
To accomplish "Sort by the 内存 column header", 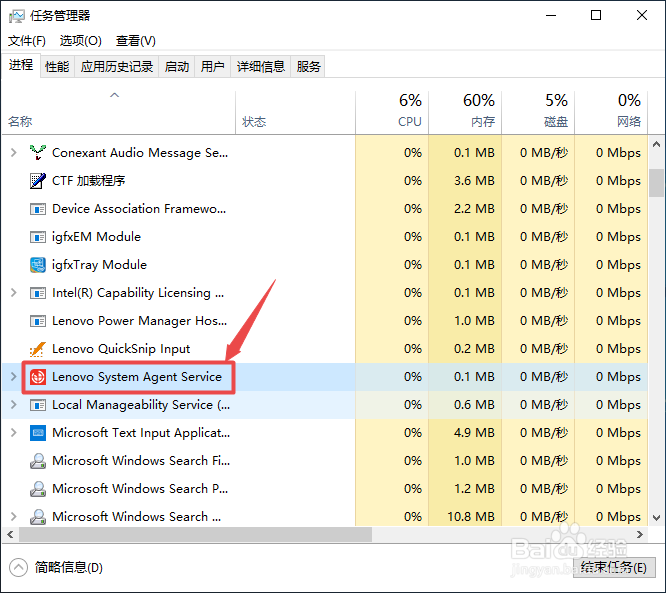I will pos(465,113).
